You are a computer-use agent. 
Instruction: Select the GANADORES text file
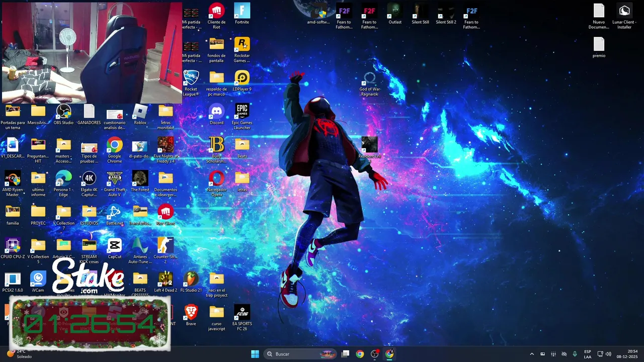pos(89,114)
